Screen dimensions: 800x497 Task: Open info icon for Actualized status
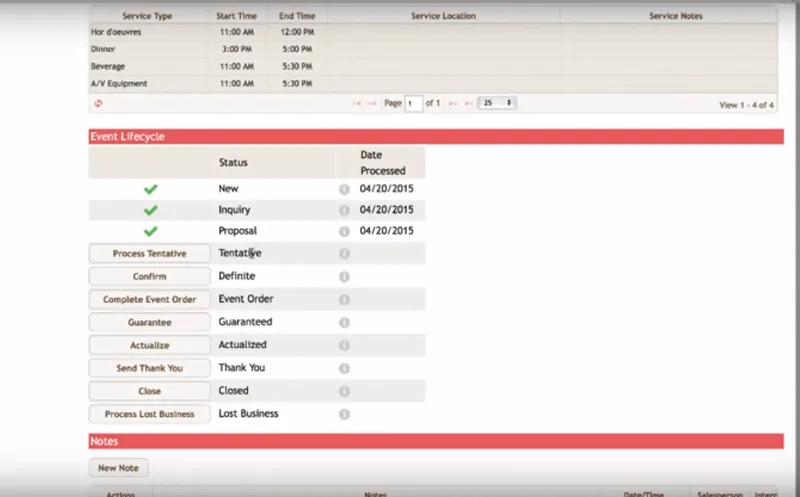(x=344, y=345)
